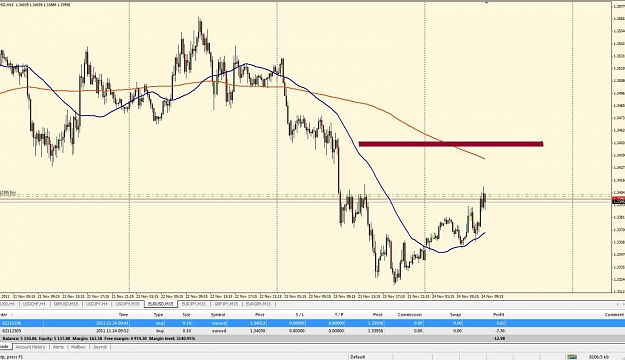
Task: Click the T / P column header
Action: coord(339,315)
